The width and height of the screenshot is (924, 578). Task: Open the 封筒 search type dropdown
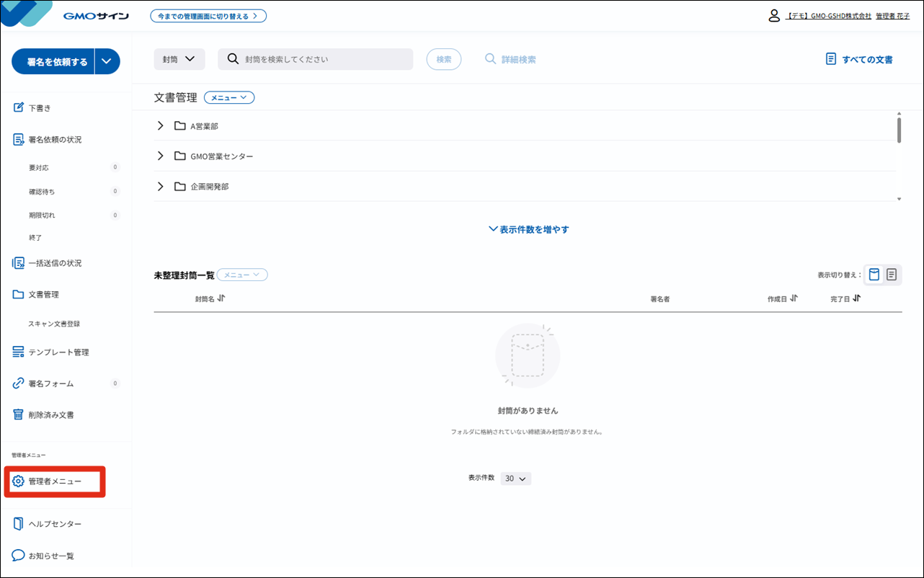click(x=179, y=59)
